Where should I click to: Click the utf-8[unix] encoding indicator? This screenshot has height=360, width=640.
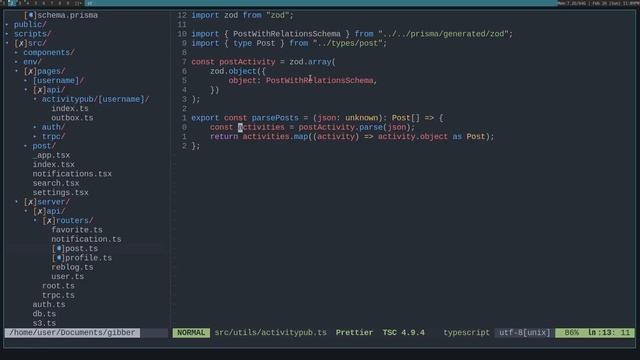pos(524,333)
